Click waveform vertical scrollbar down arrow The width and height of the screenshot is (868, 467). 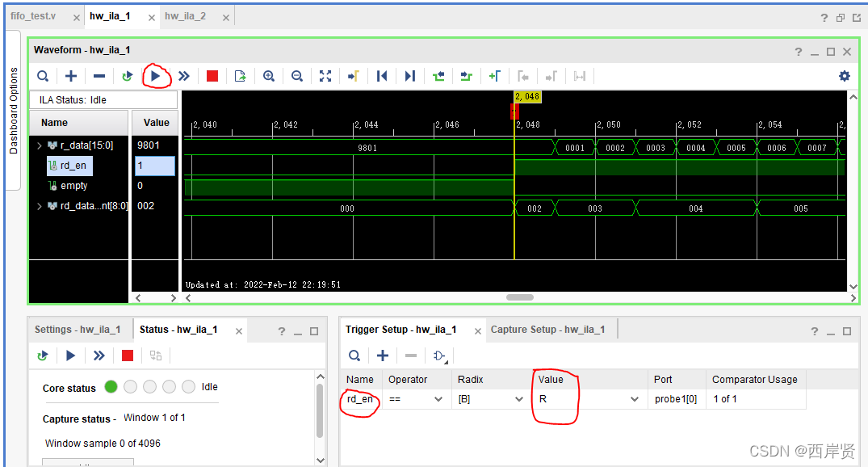(x=853, y=287)
